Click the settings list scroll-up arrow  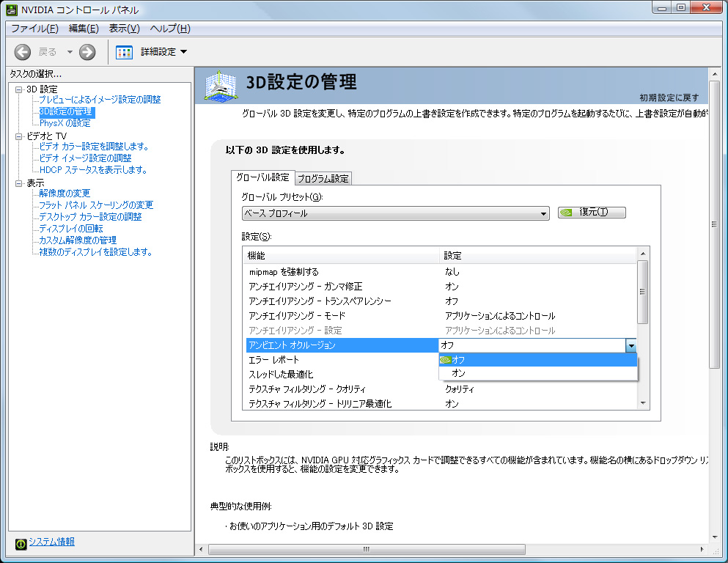[x=643, y=254]
